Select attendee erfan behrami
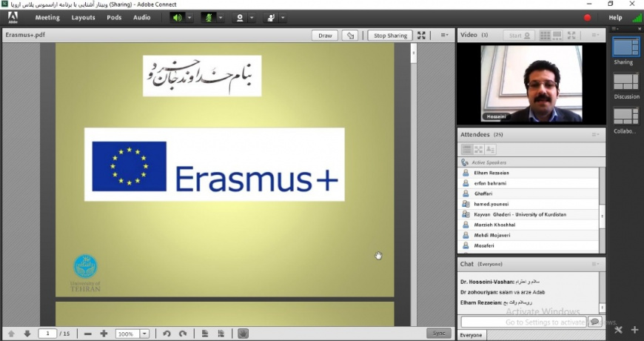644x341 pixels. click(529, 183)
